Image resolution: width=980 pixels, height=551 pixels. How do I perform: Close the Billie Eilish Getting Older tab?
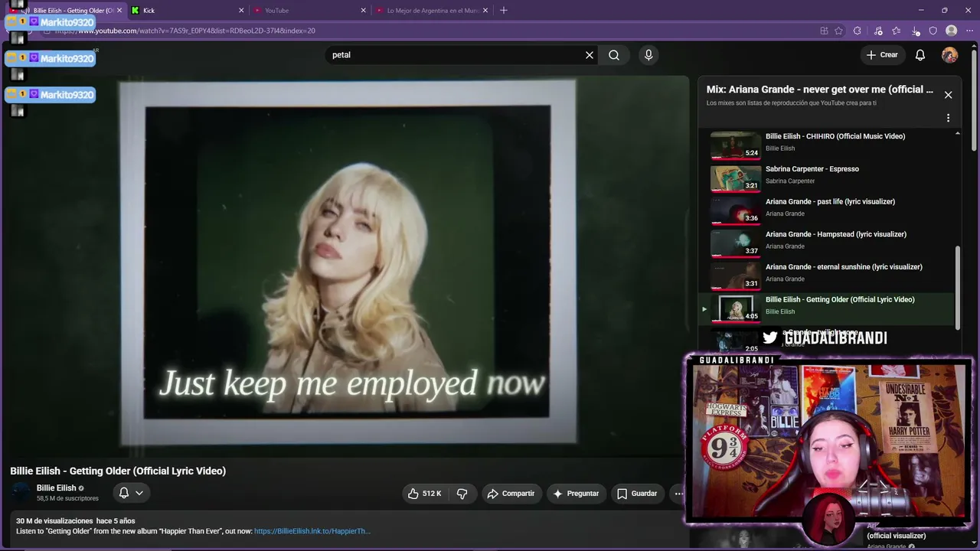click(x=119, y=11)
